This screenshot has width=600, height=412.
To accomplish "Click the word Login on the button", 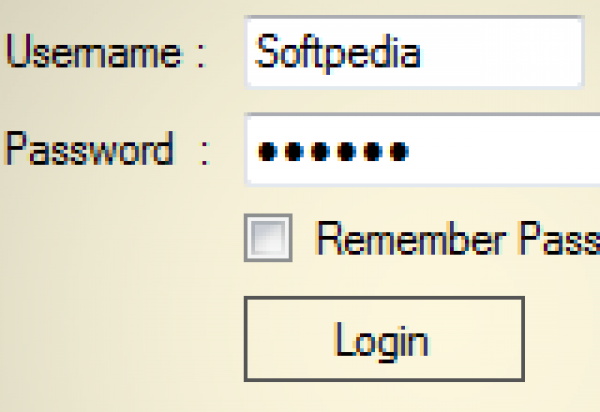I will (382, 340).
